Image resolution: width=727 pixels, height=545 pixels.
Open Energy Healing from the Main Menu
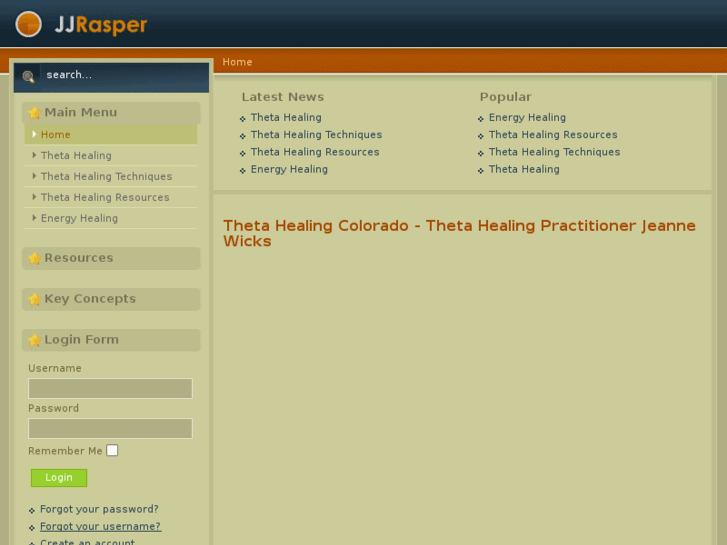click(x=111, y=218)
